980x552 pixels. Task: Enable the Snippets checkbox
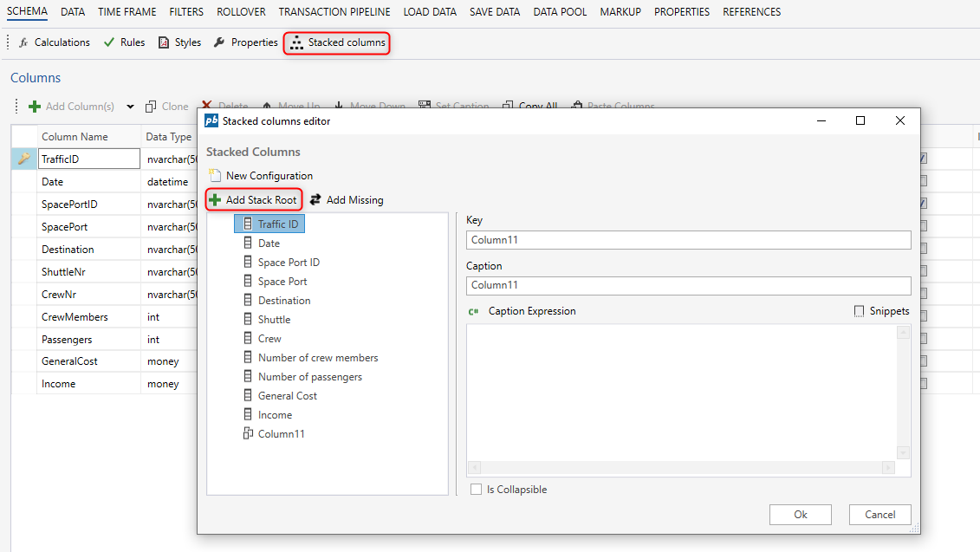[x=859, y=311]
